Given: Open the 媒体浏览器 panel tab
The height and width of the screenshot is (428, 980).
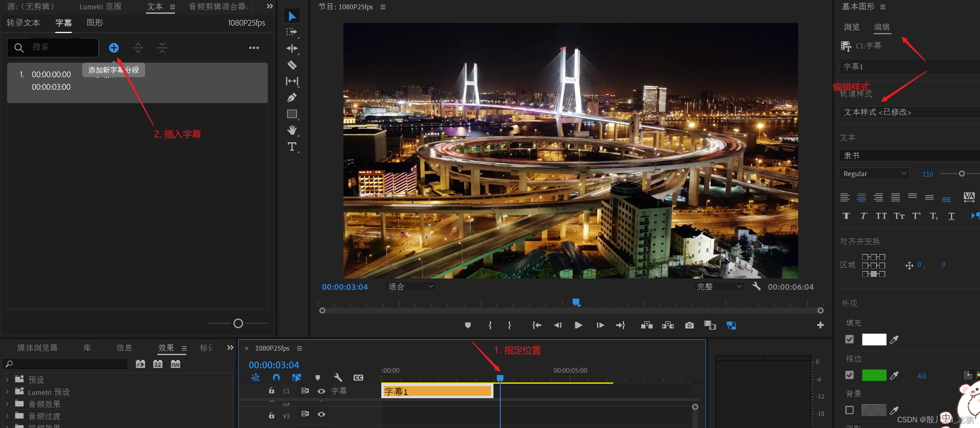Looking at the screenshot, I should (37, 347).
